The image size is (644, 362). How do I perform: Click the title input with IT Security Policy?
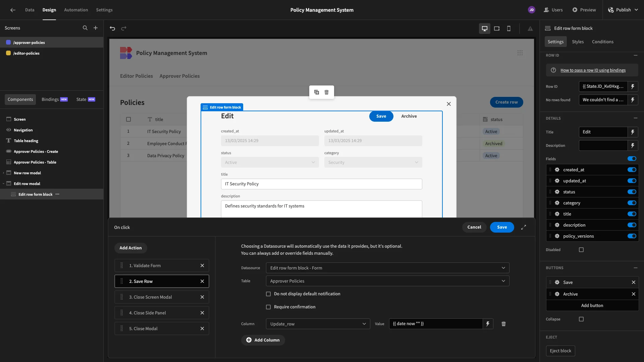coord(321,184)
